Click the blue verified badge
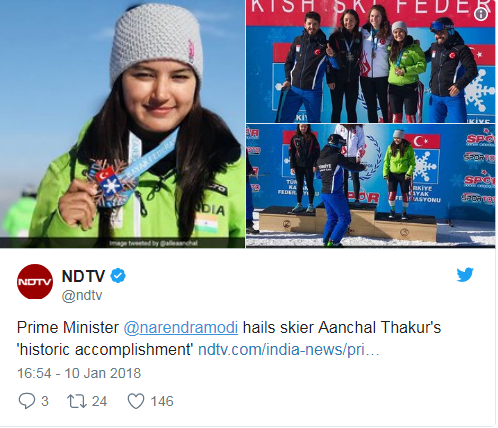Viewport: 498px width, 428px height. click(118, 276)
